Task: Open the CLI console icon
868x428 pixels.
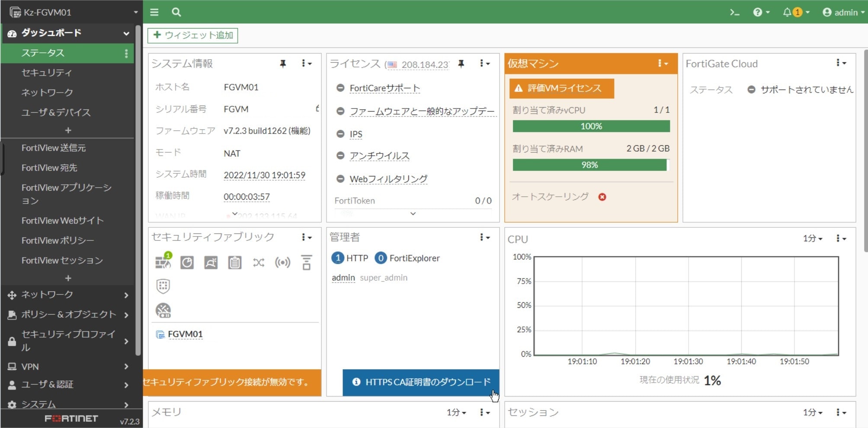Action: [734, 12]
